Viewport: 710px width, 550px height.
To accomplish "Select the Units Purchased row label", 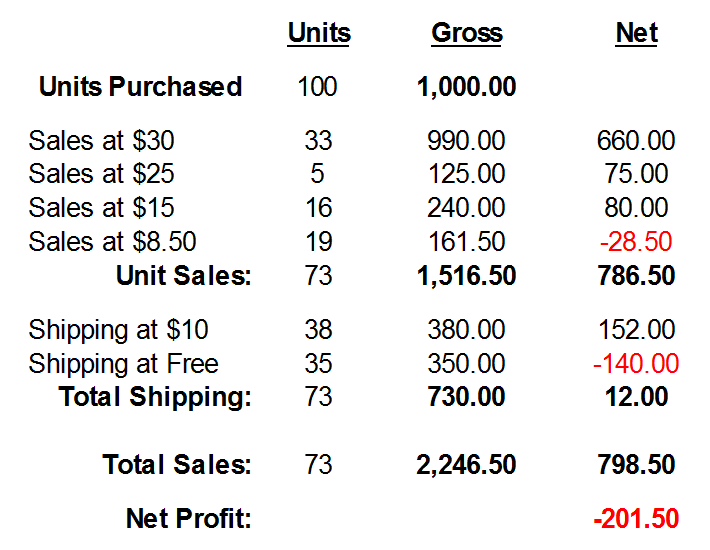I will point(140,87).
